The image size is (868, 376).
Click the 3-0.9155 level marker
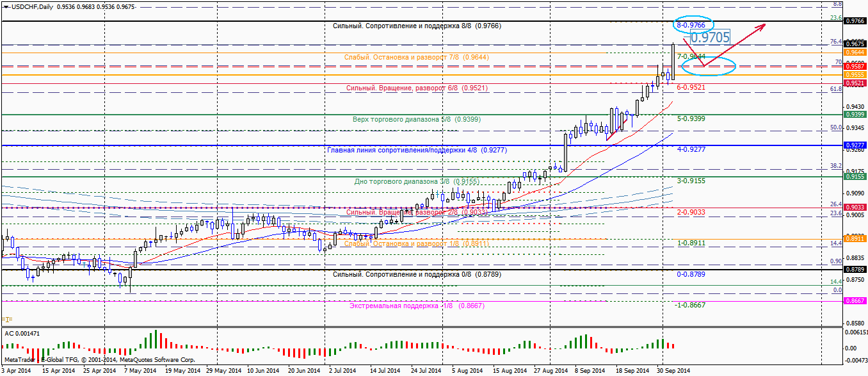pos(691,181)
